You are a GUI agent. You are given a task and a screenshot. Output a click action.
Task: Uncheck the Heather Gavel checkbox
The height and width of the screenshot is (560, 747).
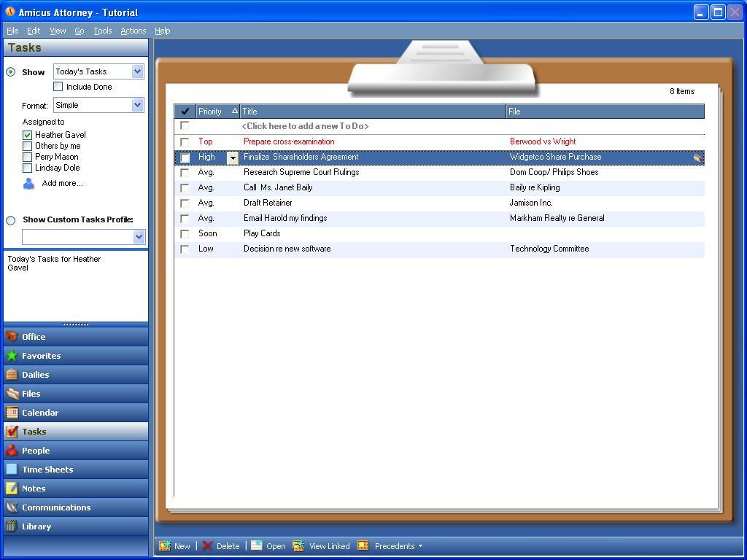[x=27, y=135]
